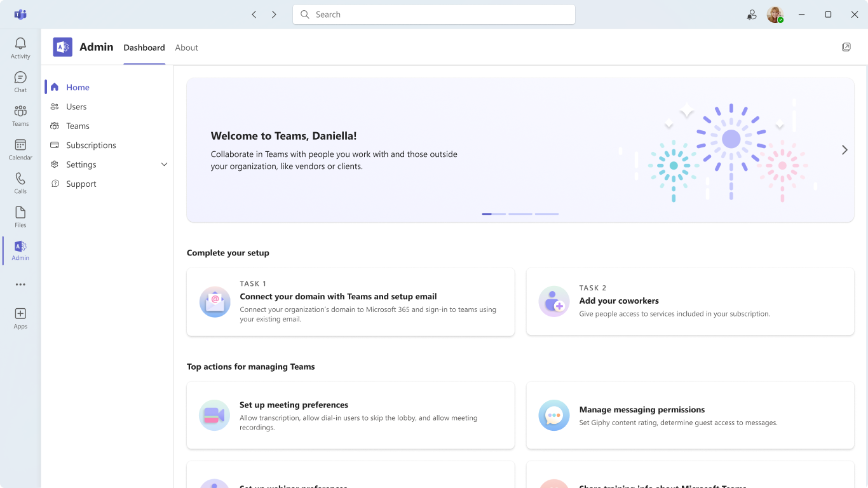Select the second banner page indicator
Screen dimensions: 868x488
pos(520,214)
